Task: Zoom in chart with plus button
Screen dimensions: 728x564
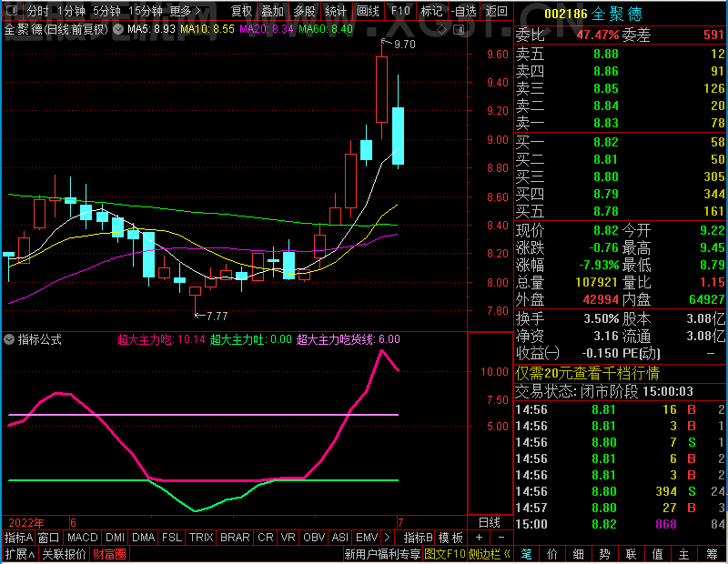Action: [480, 538]
